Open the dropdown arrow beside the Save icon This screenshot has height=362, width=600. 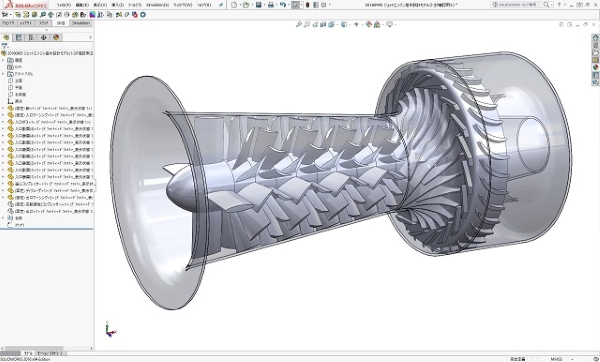pyautogui.click(x=264, y=5)
